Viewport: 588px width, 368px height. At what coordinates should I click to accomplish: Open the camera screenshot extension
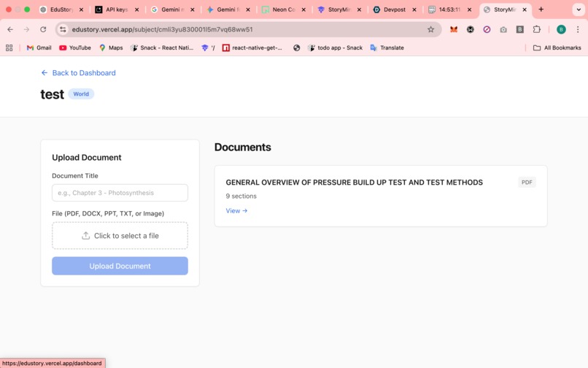(503, 29)
